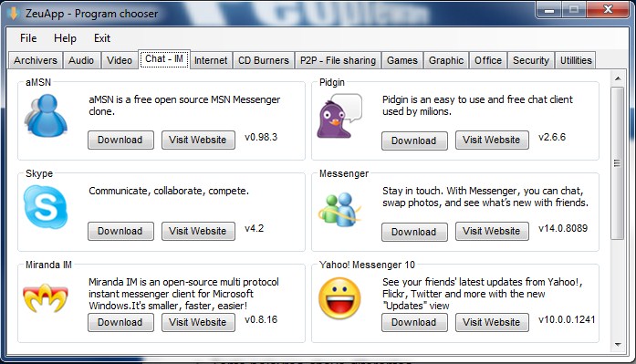Click the Skype version v4.2 text

[x=254, y=228]
